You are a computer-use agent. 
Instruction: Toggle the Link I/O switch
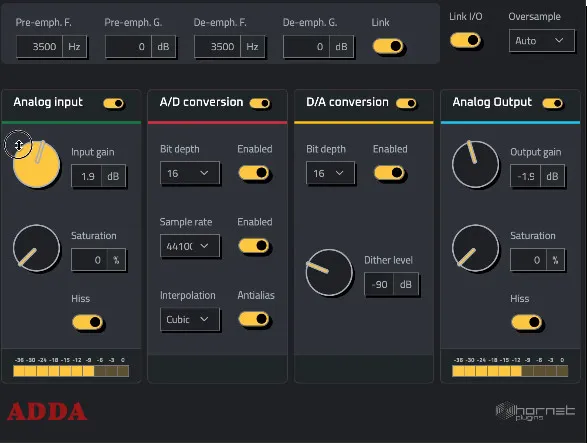point(465,40)
